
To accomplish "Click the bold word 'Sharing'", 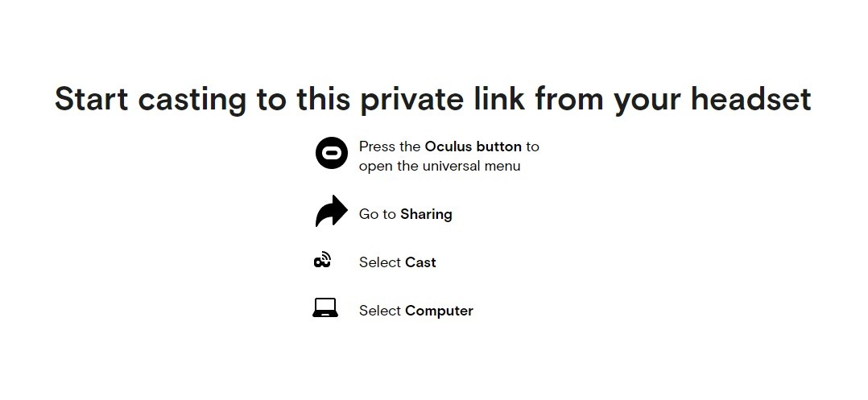I will pyautogui.click(x=426, y=214).
